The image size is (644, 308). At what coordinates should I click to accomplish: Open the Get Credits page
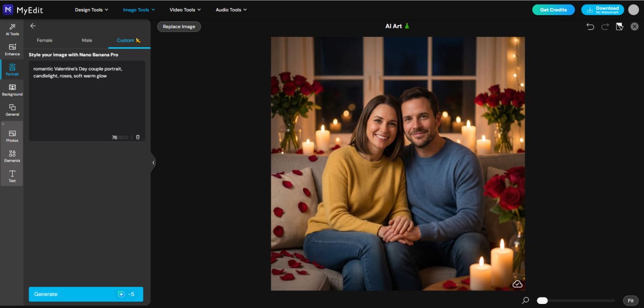point(553,10)
